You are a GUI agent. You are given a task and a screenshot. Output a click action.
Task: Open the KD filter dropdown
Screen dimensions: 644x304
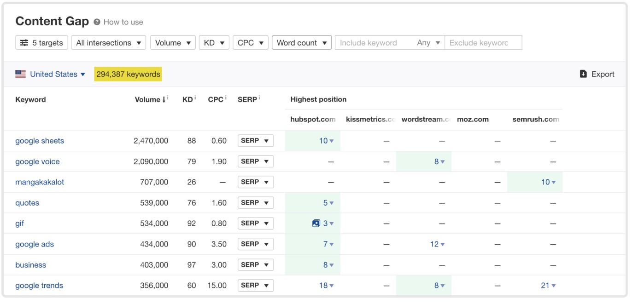click(214, 43)
